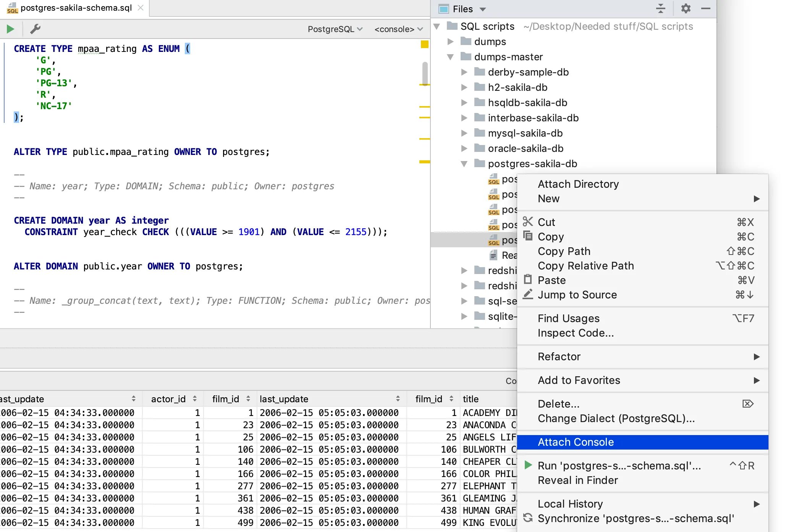Choose Copy Relative Path menu item
786x532 pixels.
point(585,266)
